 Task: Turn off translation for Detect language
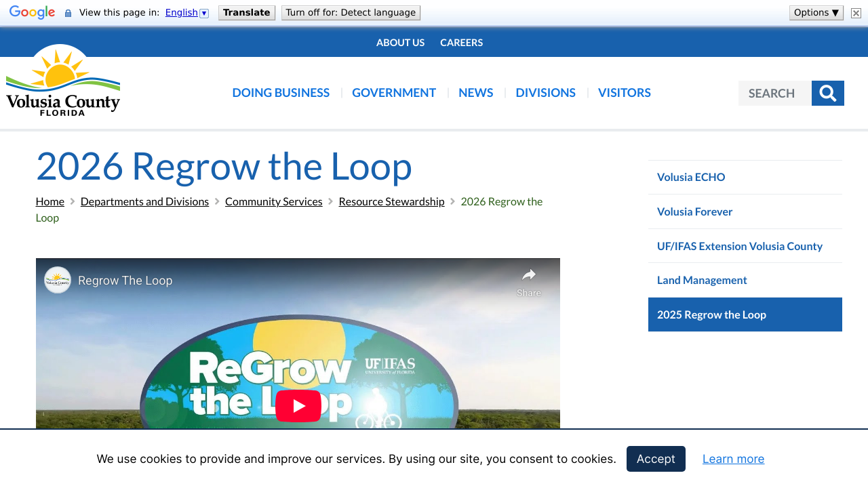[351, 13]
